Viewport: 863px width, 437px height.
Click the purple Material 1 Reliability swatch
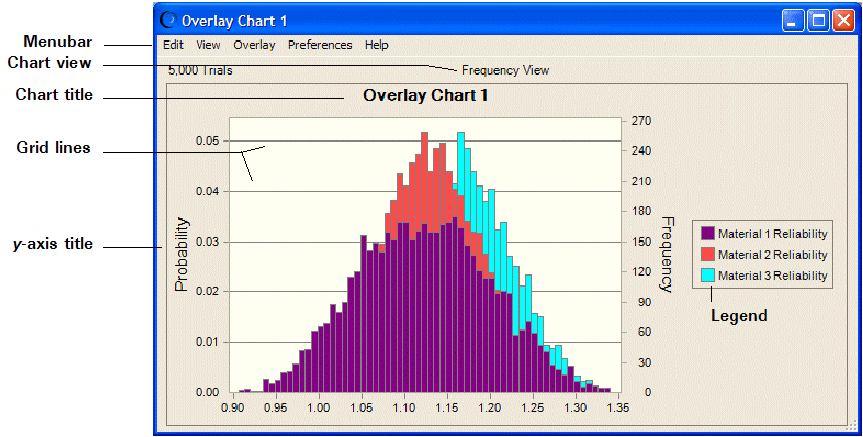click(708, 233)
